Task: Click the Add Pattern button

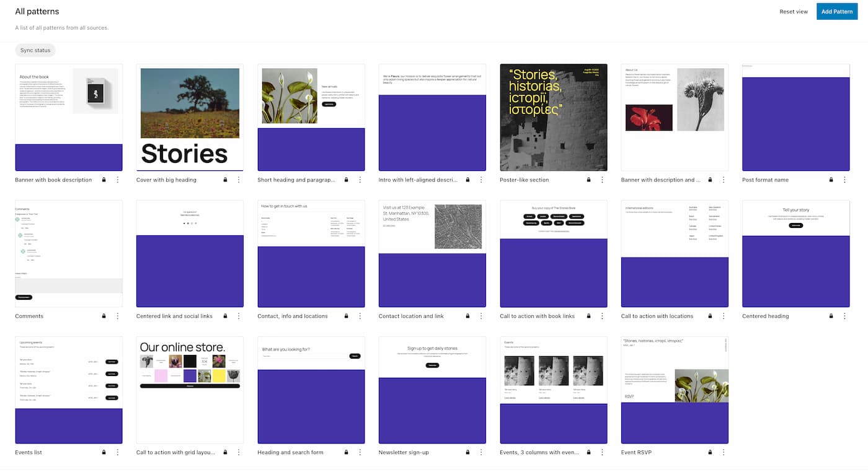Action: [836, 11]
